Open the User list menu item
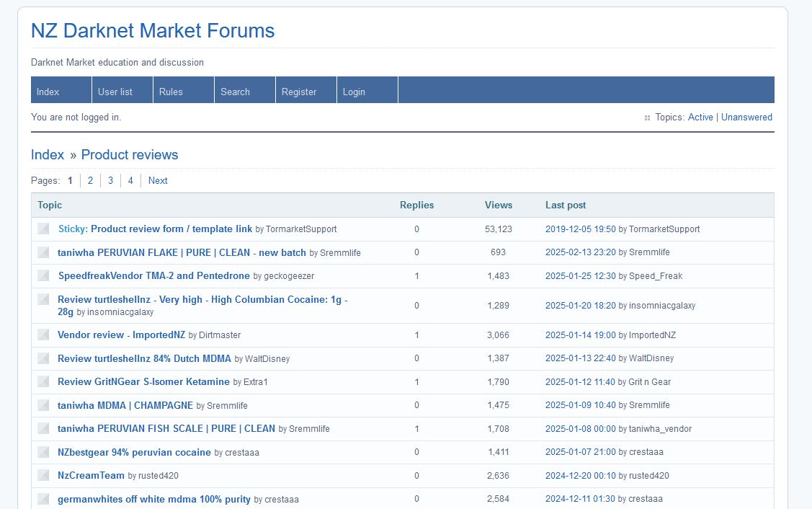The width and height of the screenshot is (812, 509). [122, 90]
